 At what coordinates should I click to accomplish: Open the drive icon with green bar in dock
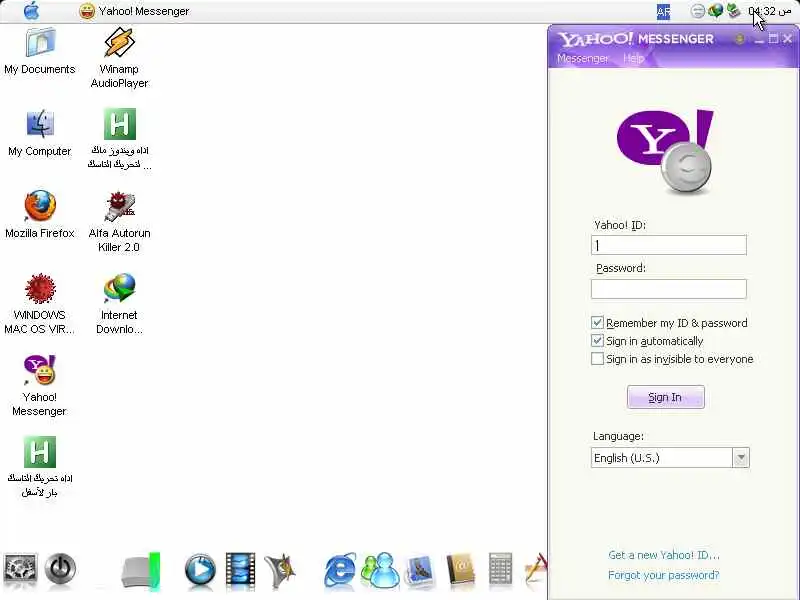pos(141,570)
